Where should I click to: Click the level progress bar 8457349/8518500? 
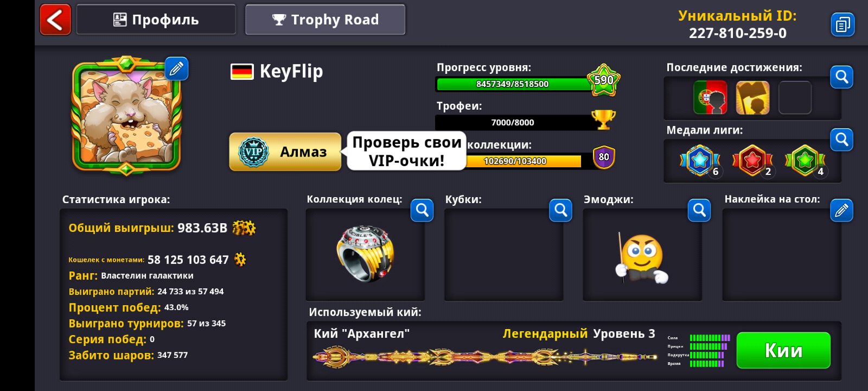point(513,84)
